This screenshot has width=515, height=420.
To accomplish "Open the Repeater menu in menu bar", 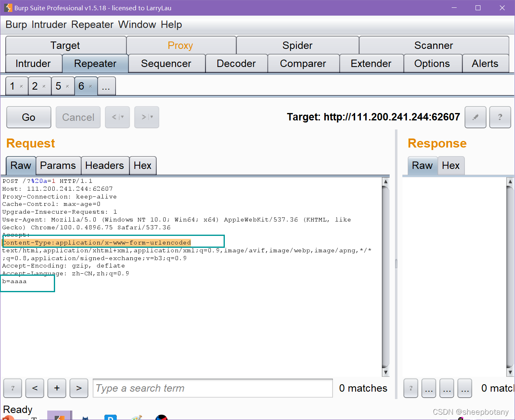I will click(92, 25).
